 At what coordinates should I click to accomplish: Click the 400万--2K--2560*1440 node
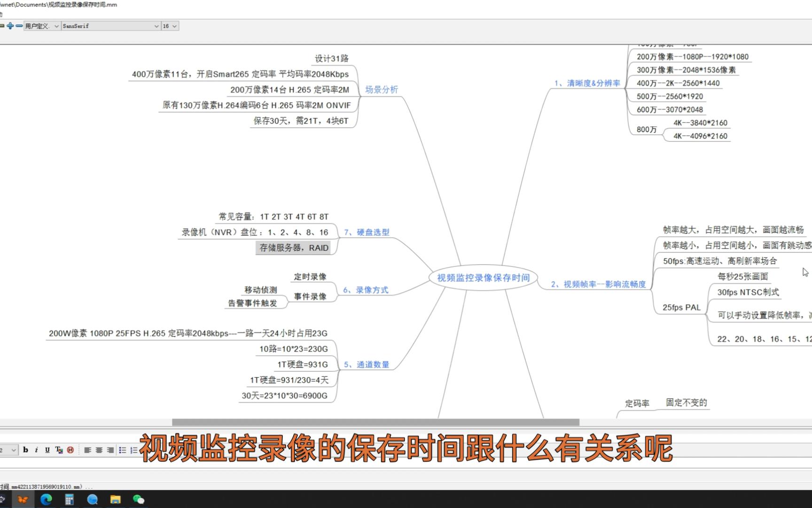tap(678, 83)
